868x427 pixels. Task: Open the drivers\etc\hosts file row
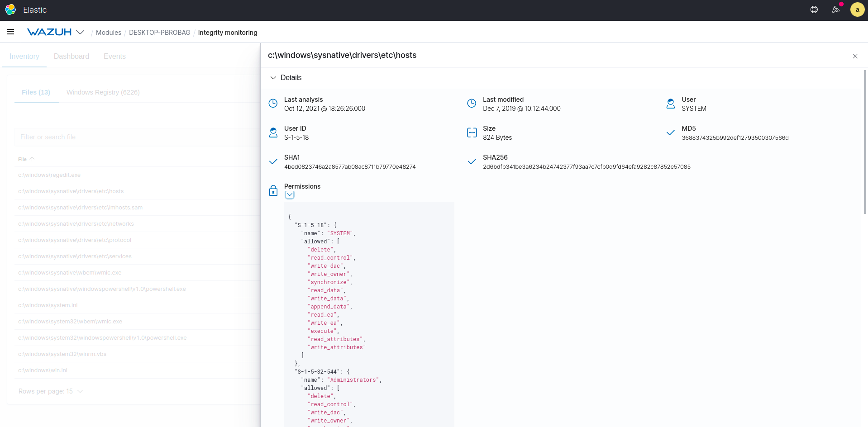click(x=137, y=191)
